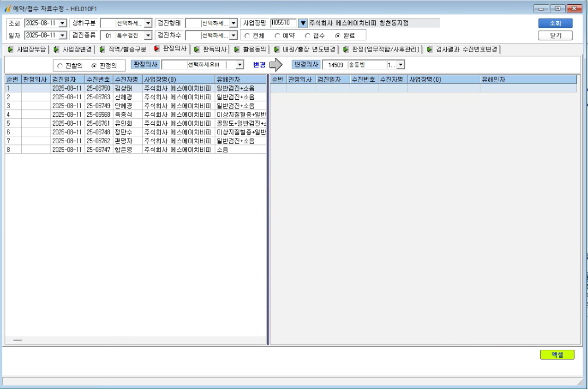Choose the 접수 radio option
This screenshot has height=389, width=588.
(307, 36)
